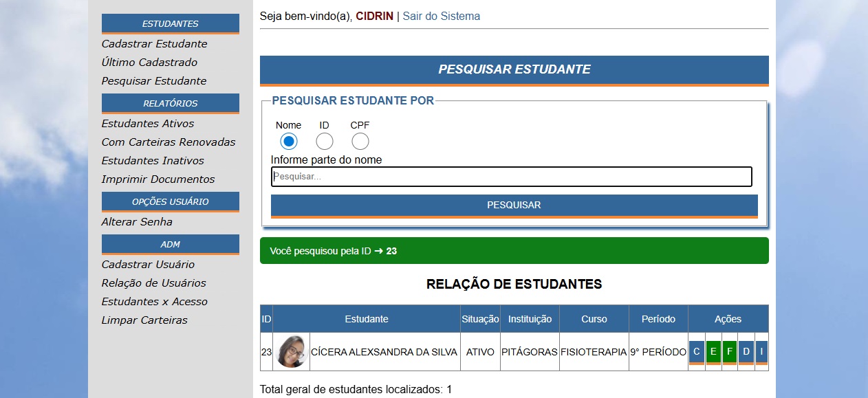Image resolution: width=868 pixels, height=398 pixels.
Task: Click the green E action button
Action: point(713,352)
